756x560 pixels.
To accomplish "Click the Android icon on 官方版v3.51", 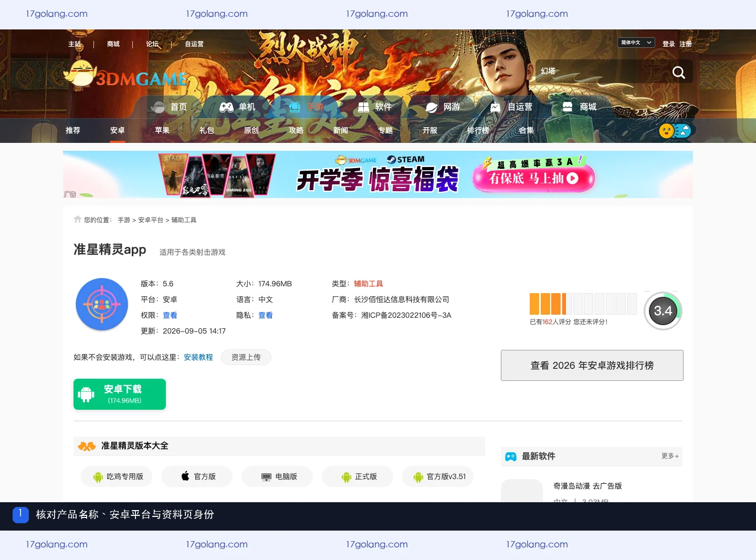I will coord(418,477).
